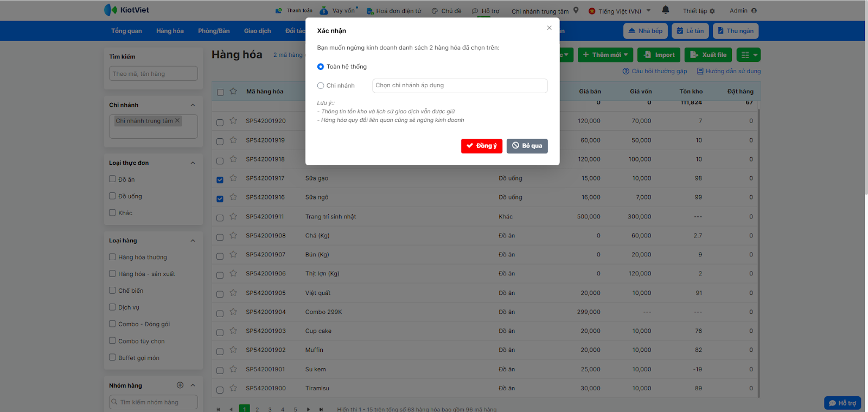868x412 pixels.
Task: Star the item SP542001919
Action: click(x=233, y=140)
